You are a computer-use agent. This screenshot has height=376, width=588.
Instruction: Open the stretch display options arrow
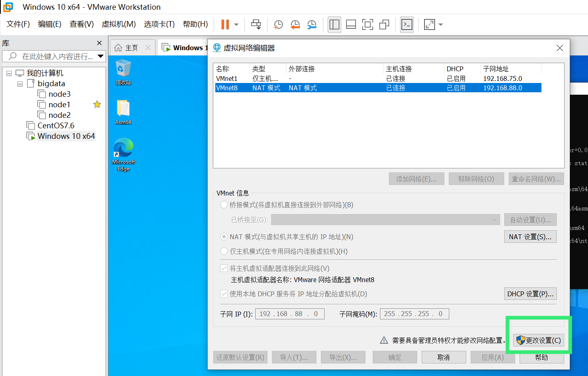pyautogui.click(x=441, y=25)
